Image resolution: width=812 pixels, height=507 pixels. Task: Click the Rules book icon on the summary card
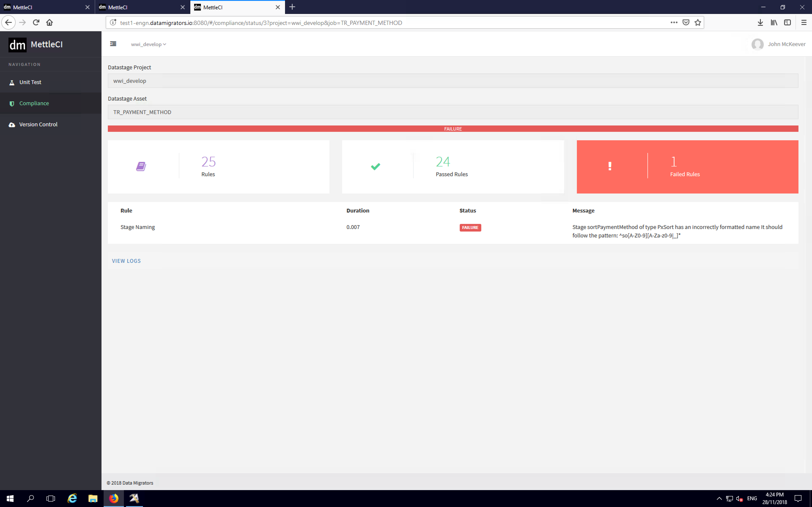(x=141, y=166)
